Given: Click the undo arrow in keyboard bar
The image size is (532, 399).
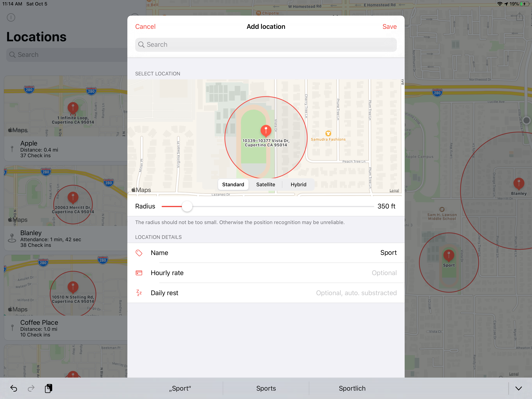Looking at the screenshot, I should click(x=14, y=388).
